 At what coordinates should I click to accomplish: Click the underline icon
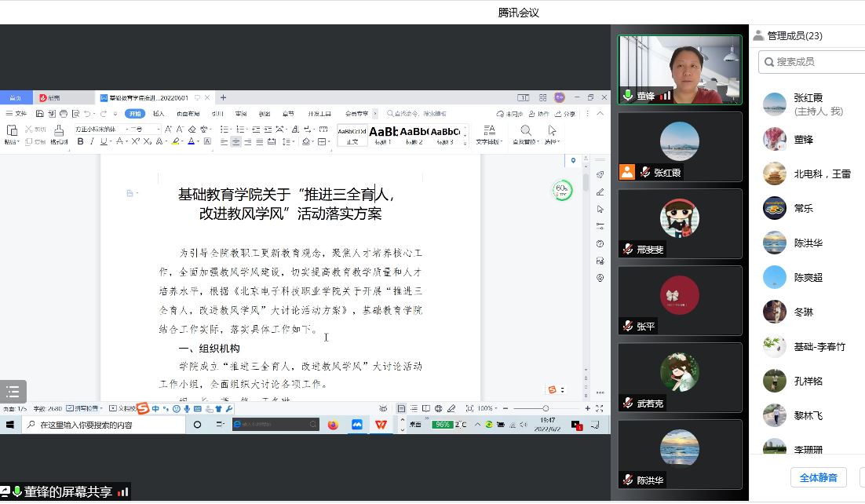click(103, 141)
